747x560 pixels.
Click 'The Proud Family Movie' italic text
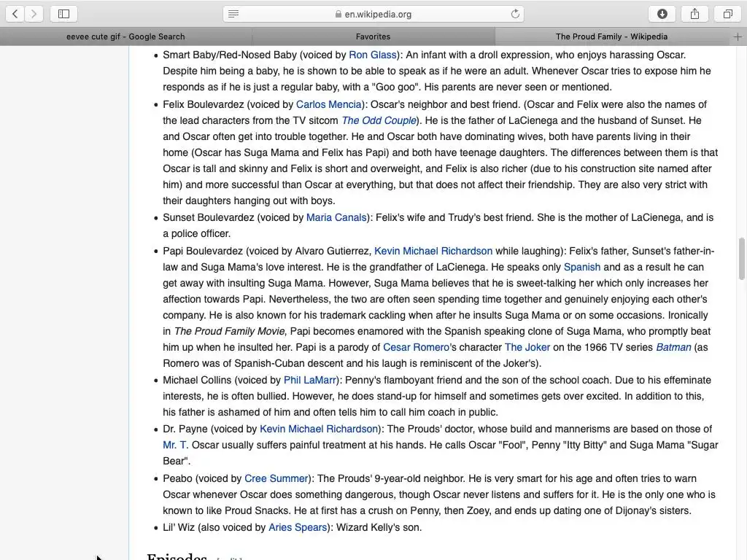click(x=229, y=331)
